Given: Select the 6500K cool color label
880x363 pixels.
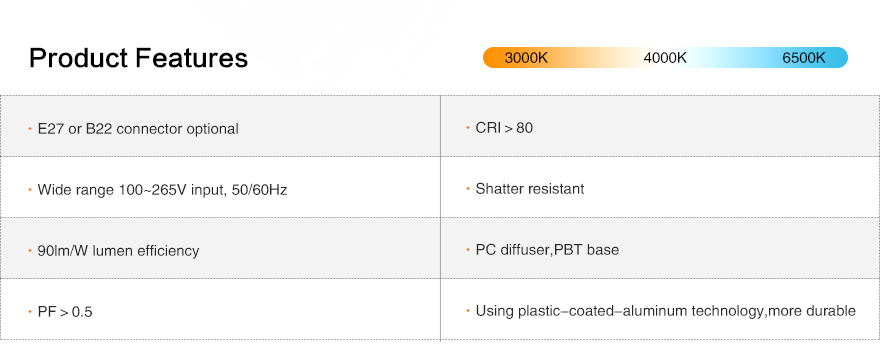Looking at the screenshot, I should tap(804, 58).
